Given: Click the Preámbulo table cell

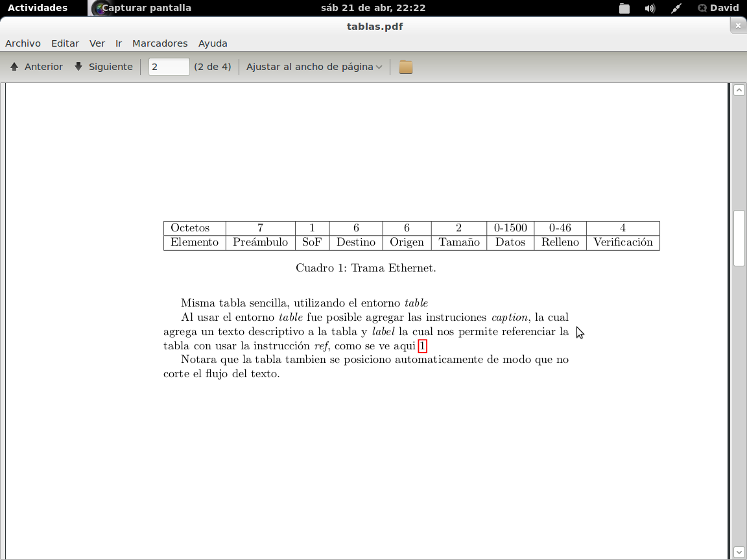Looking at the screenshot, I should (x=261, y=242).
